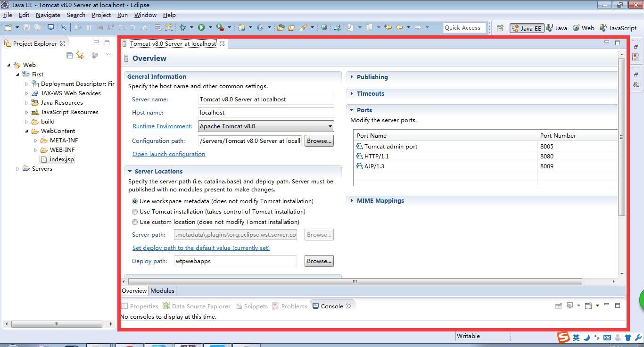
Task: Select the Java EE perspective button
Action: coord(527,28)
